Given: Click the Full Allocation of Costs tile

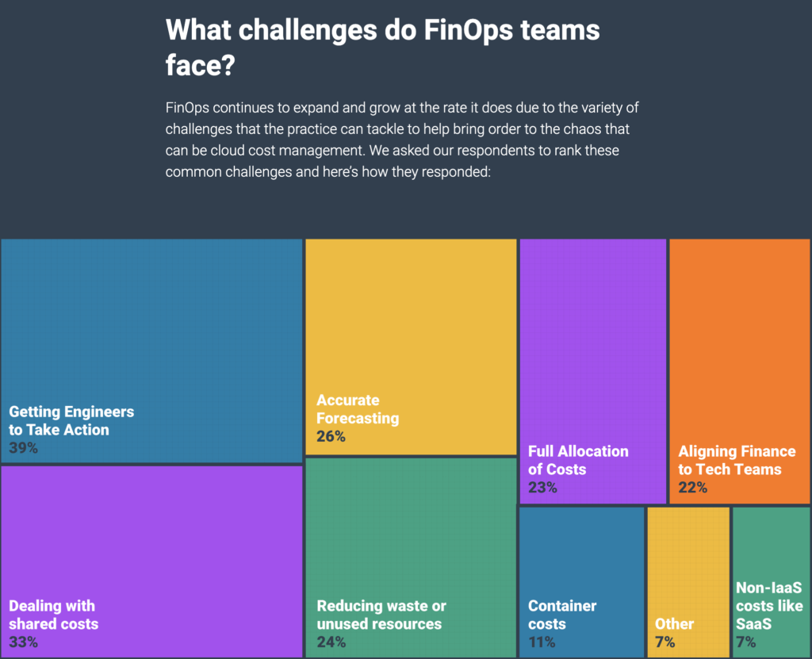Looking at the screenshot, I should coord(593,371).
